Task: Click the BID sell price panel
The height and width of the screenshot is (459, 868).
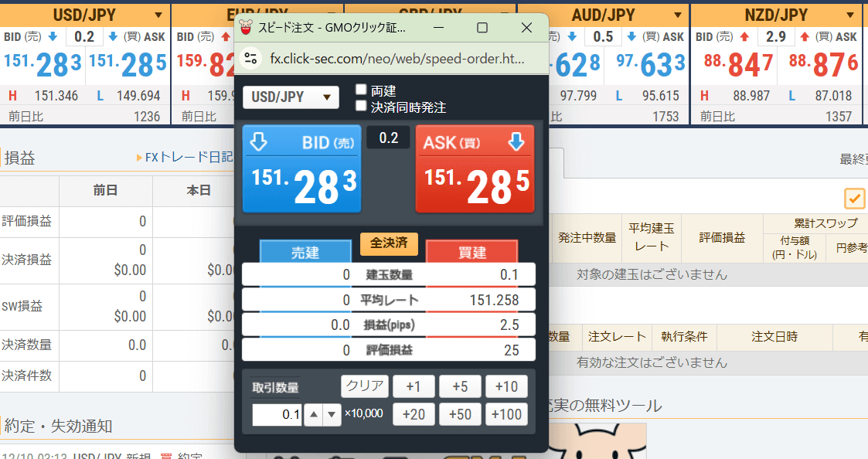Action: [302, 168]
